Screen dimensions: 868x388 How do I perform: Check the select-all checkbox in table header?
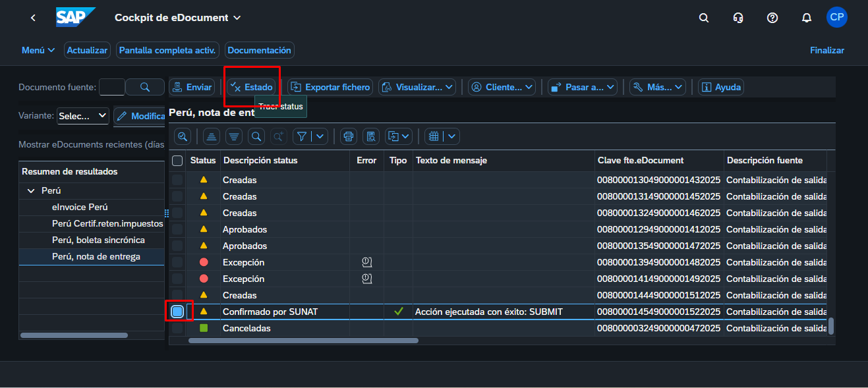click(177, 160)
